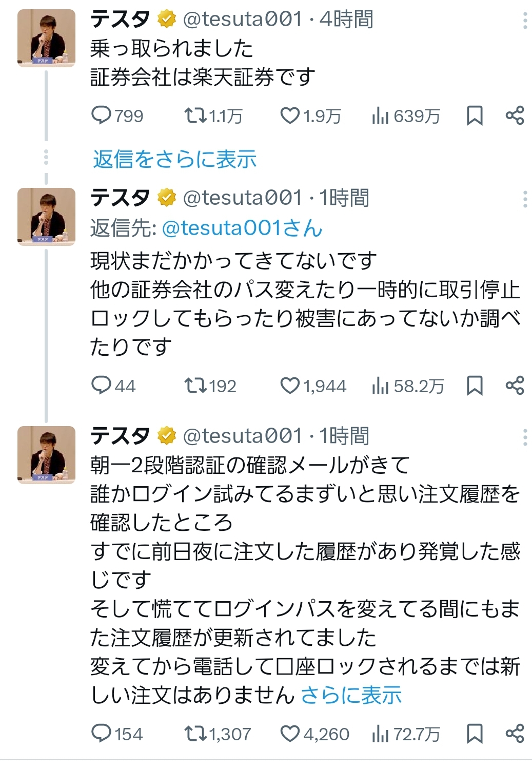Open more options on the second tweet

(x=525, y=199)
